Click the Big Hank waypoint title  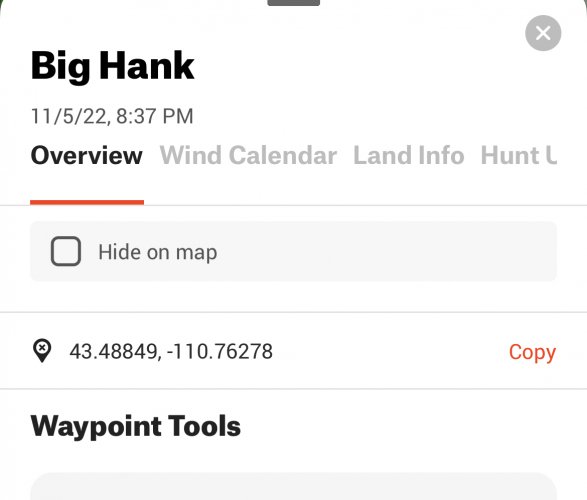point(112,67)
